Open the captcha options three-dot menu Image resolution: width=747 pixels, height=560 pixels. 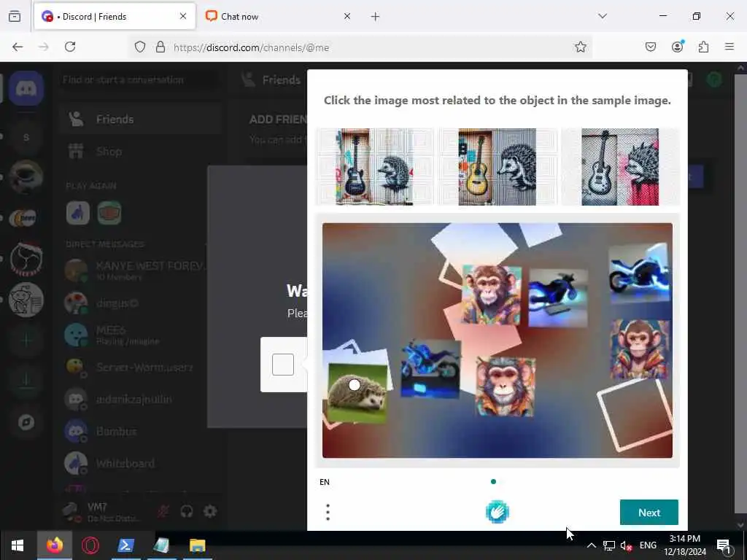328,513
